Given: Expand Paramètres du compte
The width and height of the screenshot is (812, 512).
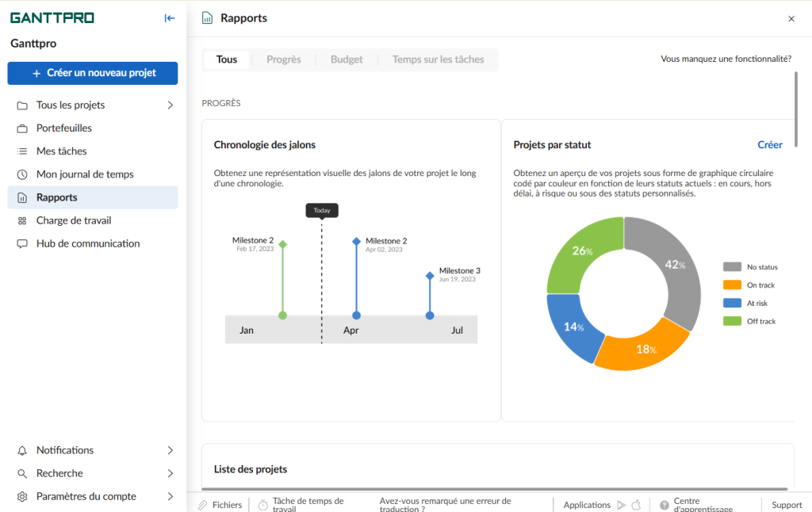Looking at the screenshot, I should point(83,495).
